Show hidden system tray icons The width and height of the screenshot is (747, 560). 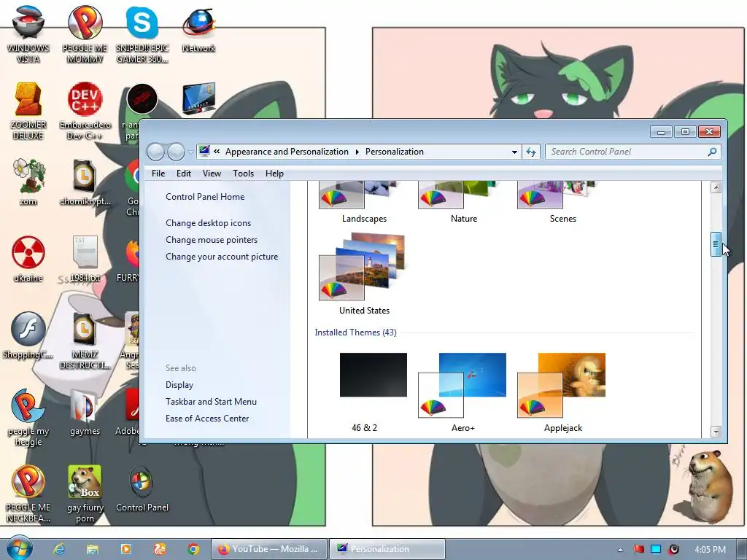tap(620, 550)
